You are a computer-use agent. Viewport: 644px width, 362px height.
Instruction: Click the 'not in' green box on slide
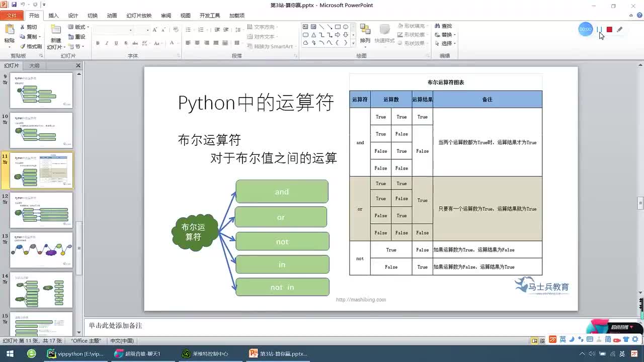click(x=282, y=287)
